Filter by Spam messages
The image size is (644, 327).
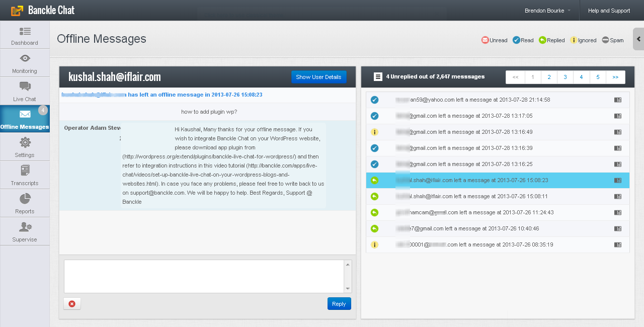(x=612, y=40)
